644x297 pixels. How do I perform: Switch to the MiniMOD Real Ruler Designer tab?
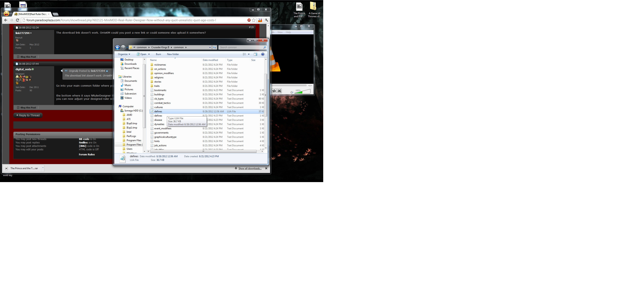[x=32, y=14]
